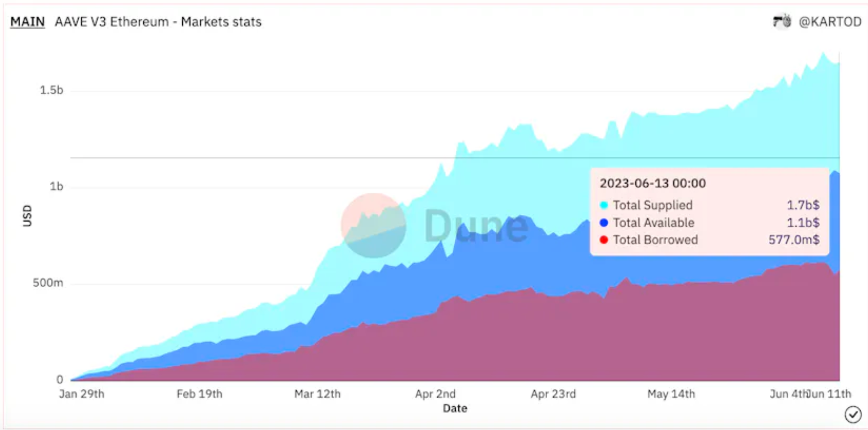Viewport: 868px width, 430px height.
Task: Click the blue Total Available legend dot
Action: [604, 223]
